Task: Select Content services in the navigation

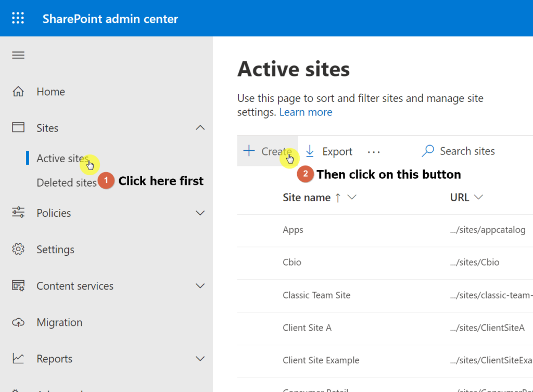Action: tap(75, 286)
